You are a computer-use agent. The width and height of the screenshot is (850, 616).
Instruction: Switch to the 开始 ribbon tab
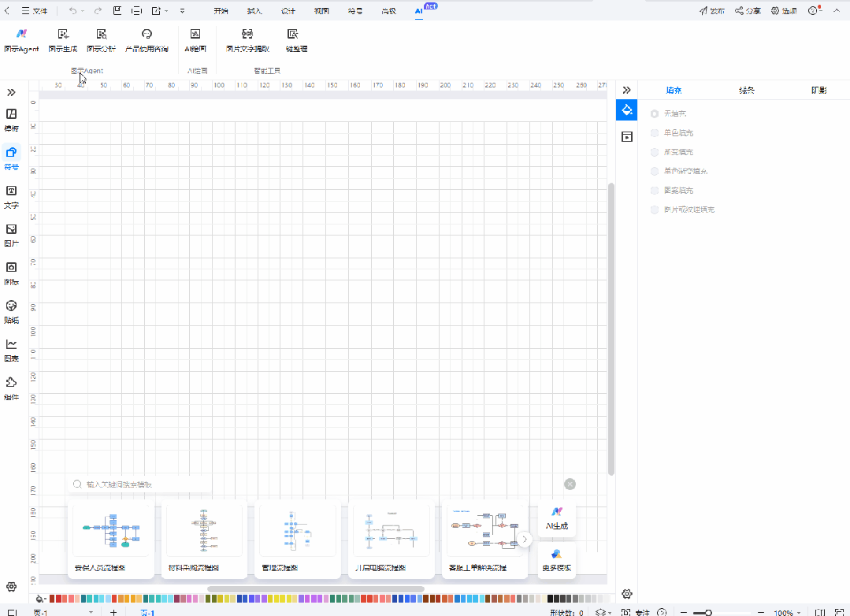(221, 11)
